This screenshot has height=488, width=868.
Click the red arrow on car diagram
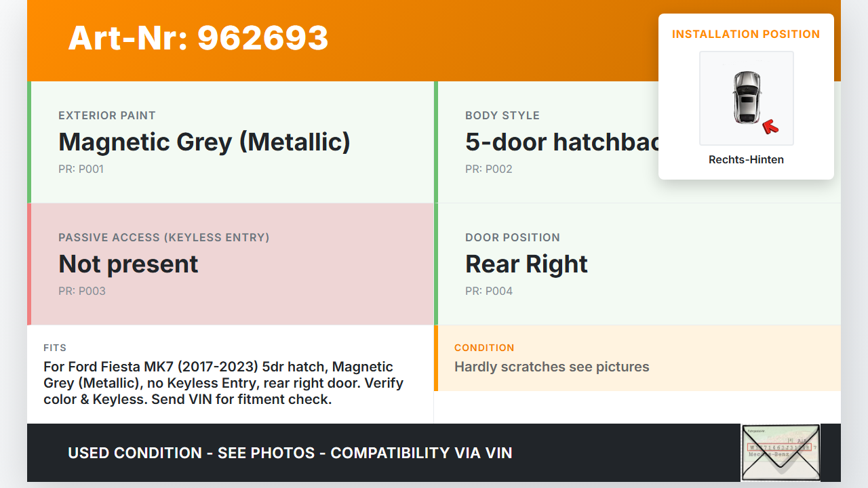(x=770, y=125)
